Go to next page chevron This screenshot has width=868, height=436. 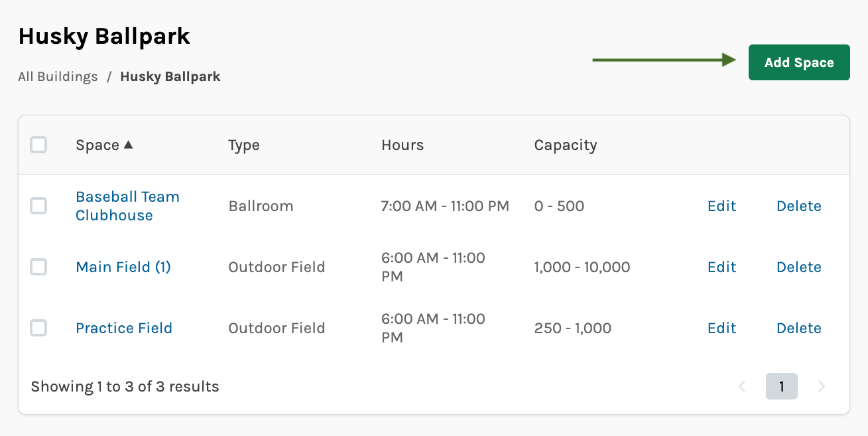click(x=822, y=386)
